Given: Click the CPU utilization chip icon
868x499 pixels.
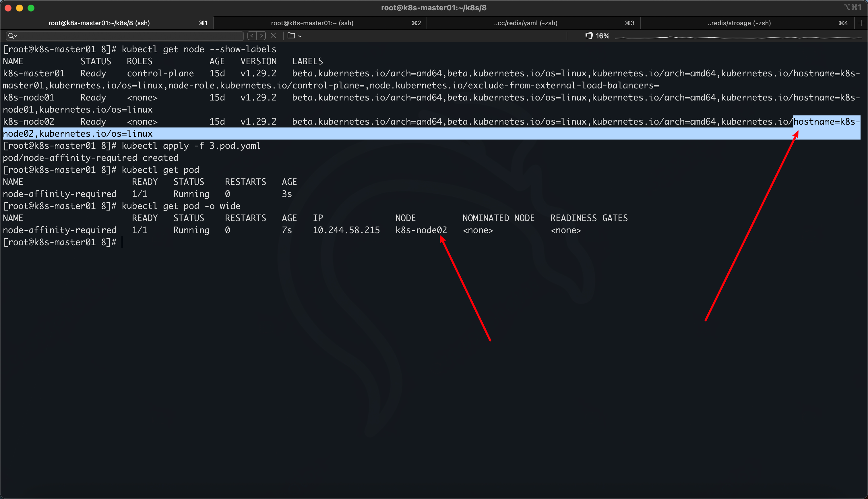Looking at the screenshot, I should pyautogui.click(x=589, y=36).
